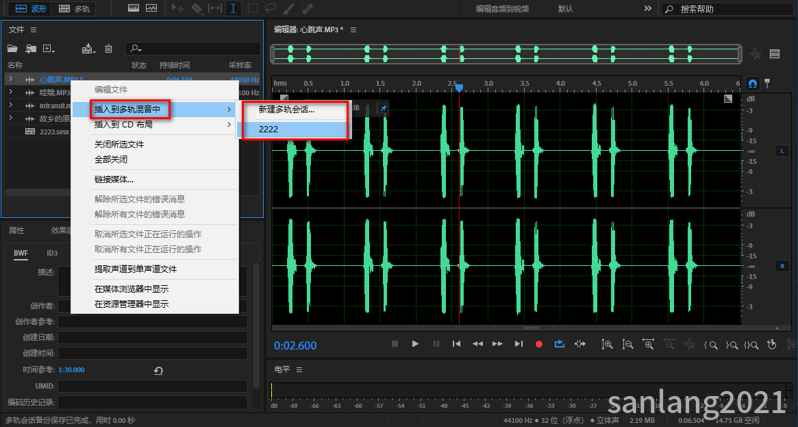Image resolution: width=798 pixels, height=427 pixels.
Task: Click the trash delete file icon
Action: [107, 48]
